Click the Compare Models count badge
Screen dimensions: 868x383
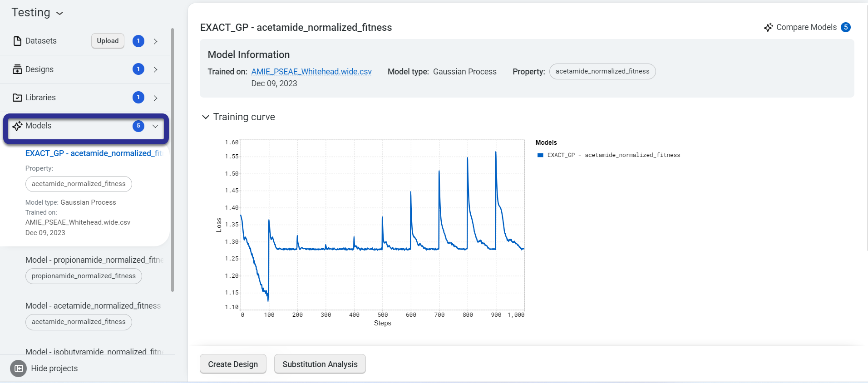coord(846,27)
